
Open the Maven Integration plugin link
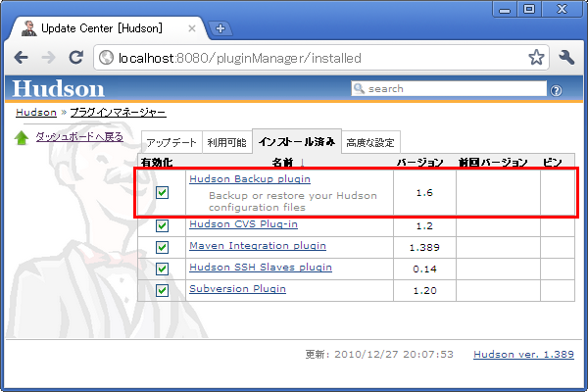pos(258,246)
